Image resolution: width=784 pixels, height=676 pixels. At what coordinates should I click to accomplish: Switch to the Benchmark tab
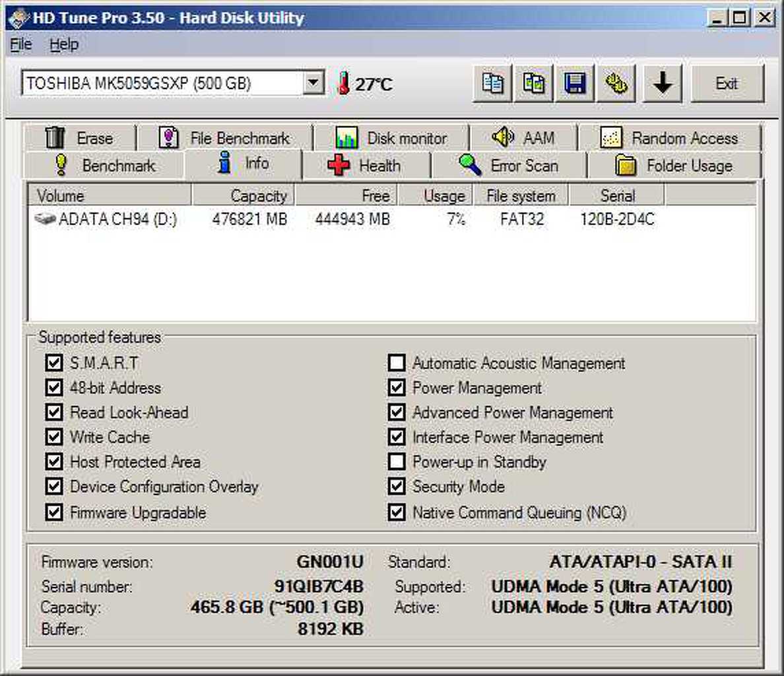tap(104, 166)
